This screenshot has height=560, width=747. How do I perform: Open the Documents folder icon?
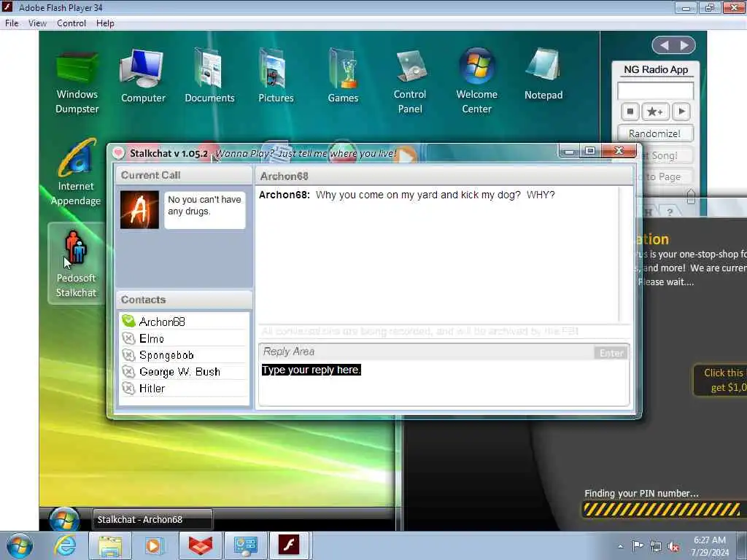coord(209,76)
